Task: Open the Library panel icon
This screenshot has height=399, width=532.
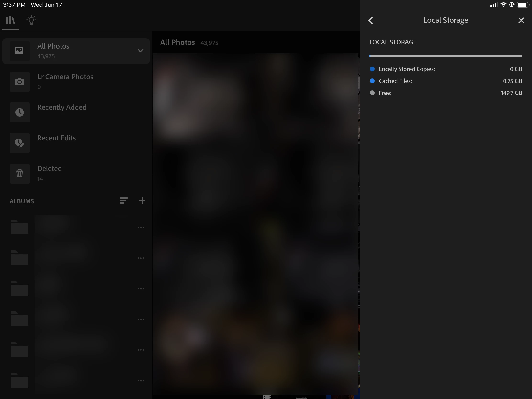Action: [10, 20]
